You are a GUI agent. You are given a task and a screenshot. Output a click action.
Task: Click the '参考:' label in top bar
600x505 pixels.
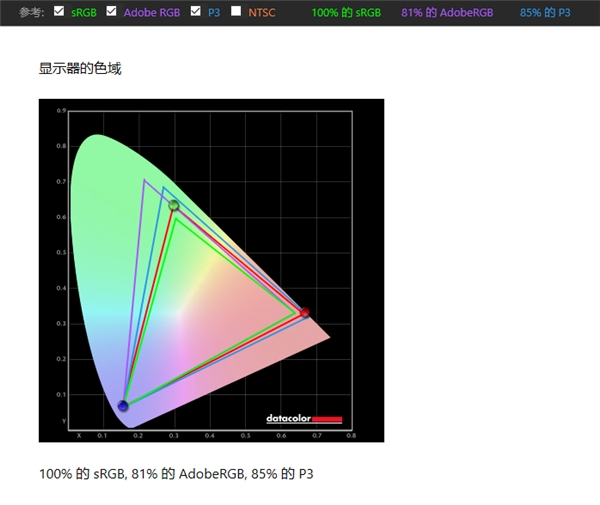(x=32, y=13)
